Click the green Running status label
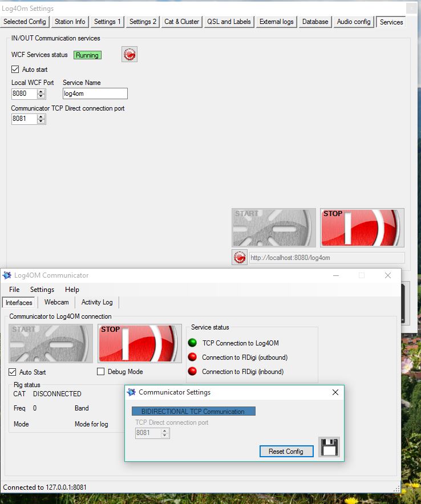The image size is (421, 504). coord(87,55)
